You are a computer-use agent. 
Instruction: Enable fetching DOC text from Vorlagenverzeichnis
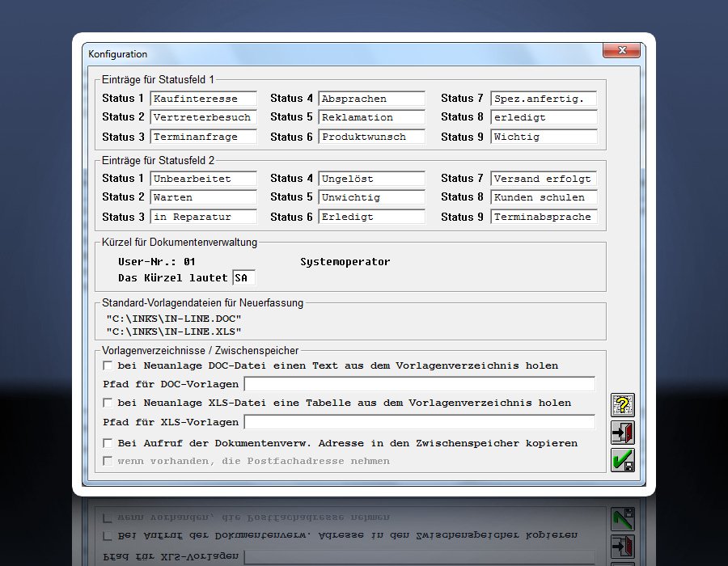coord(108,365)
